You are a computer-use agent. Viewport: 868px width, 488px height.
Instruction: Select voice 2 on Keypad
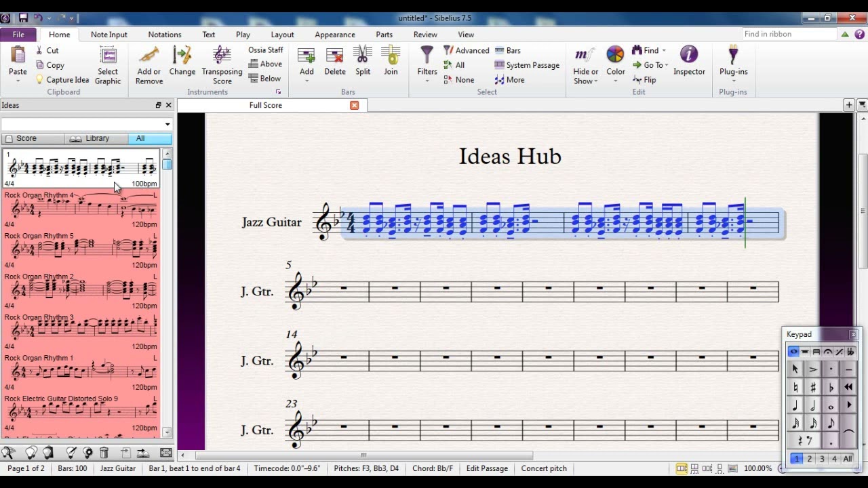pos(810,459)
